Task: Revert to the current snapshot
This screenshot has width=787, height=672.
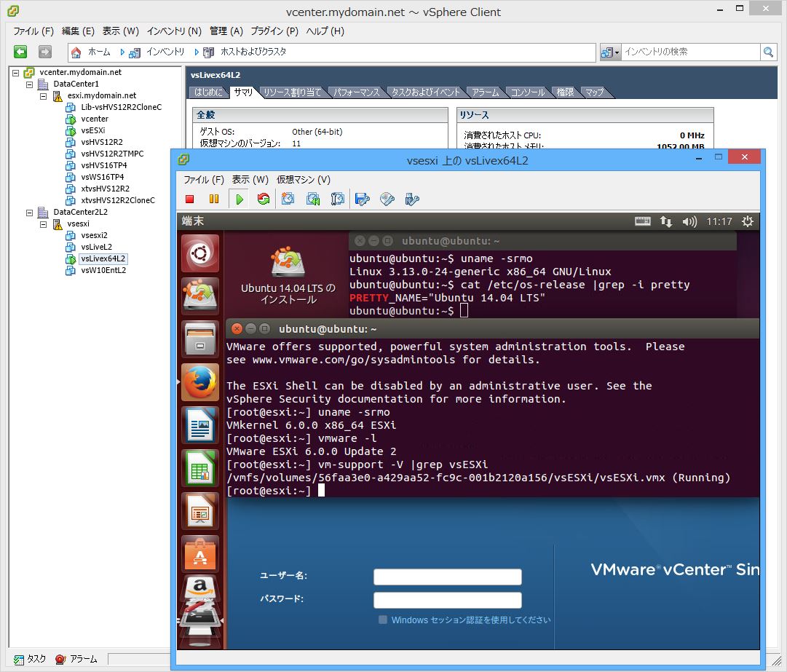Action: click(313, 199)
